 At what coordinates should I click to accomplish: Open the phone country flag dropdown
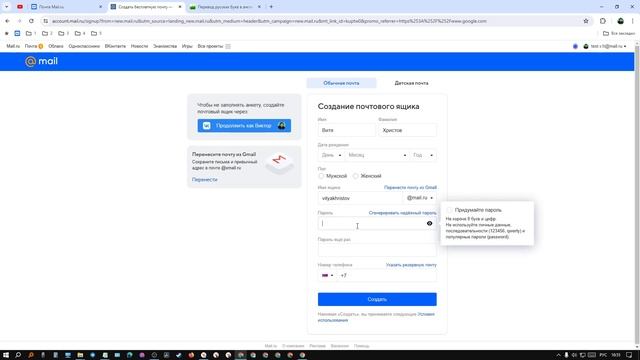[327, 276]
